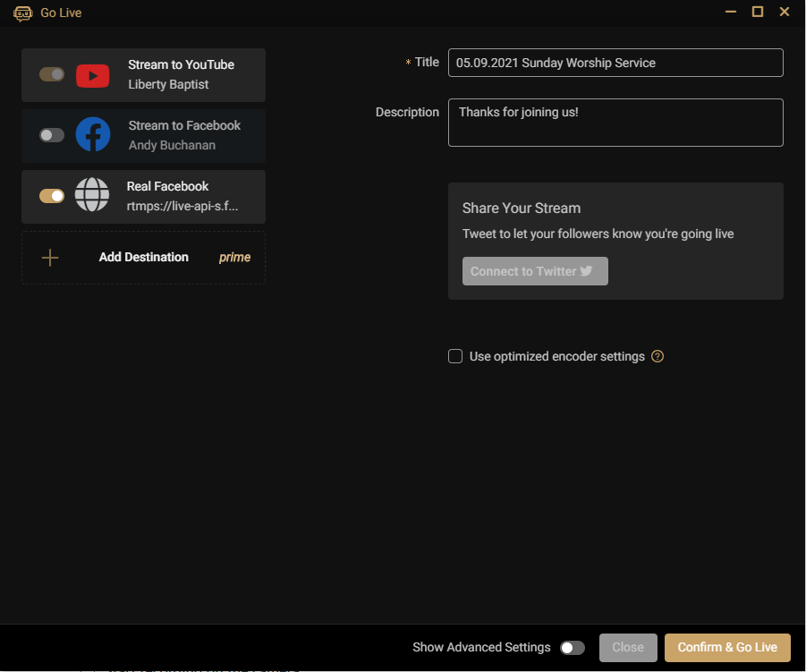
Task: Click the Facebook logo icon
Action: 92,135
